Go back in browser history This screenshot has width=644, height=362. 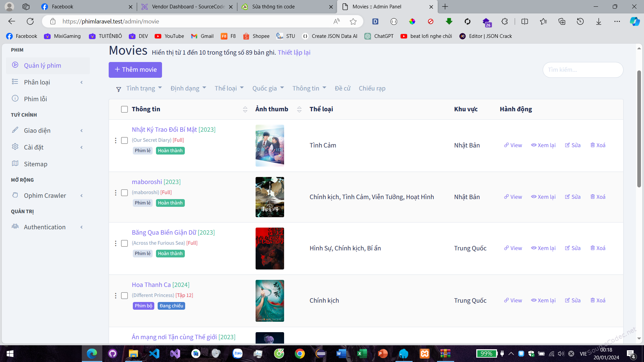pos(12,21)
